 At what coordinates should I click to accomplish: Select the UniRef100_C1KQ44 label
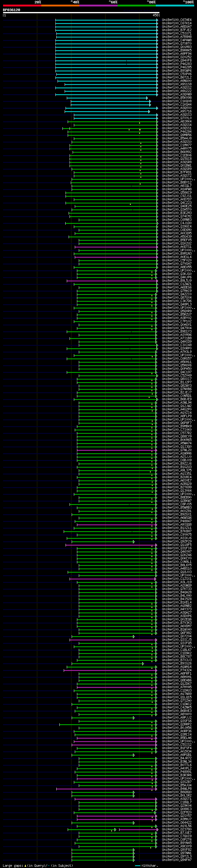click(x=176, y=104)
